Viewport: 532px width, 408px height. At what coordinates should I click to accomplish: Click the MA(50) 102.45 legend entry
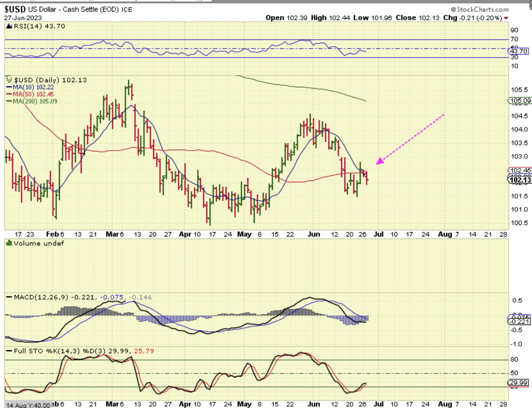[x=33, y=94]
